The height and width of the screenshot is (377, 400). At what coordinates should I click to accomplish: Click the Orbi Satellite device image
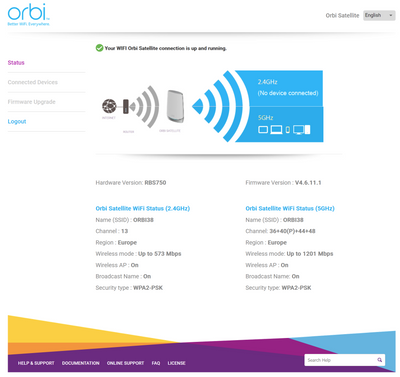[x=175, y=106]
